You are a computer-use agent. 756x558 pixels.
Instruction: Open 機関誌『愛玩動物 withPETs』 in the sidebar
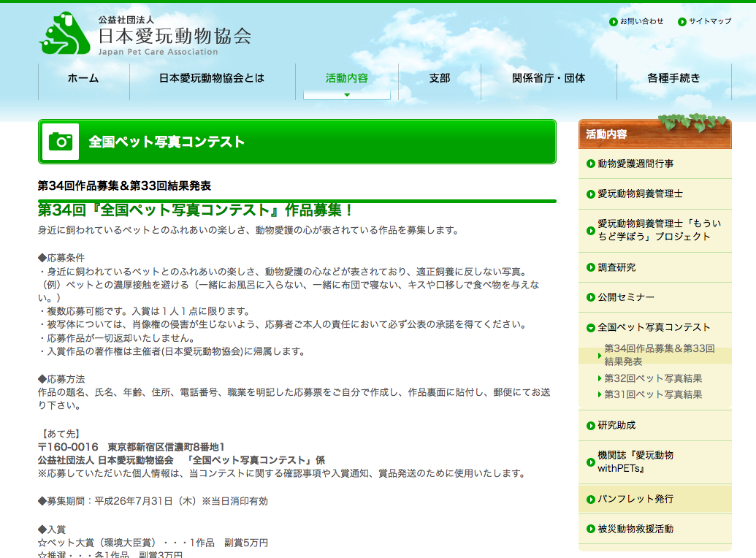click(x=635, y=462)
